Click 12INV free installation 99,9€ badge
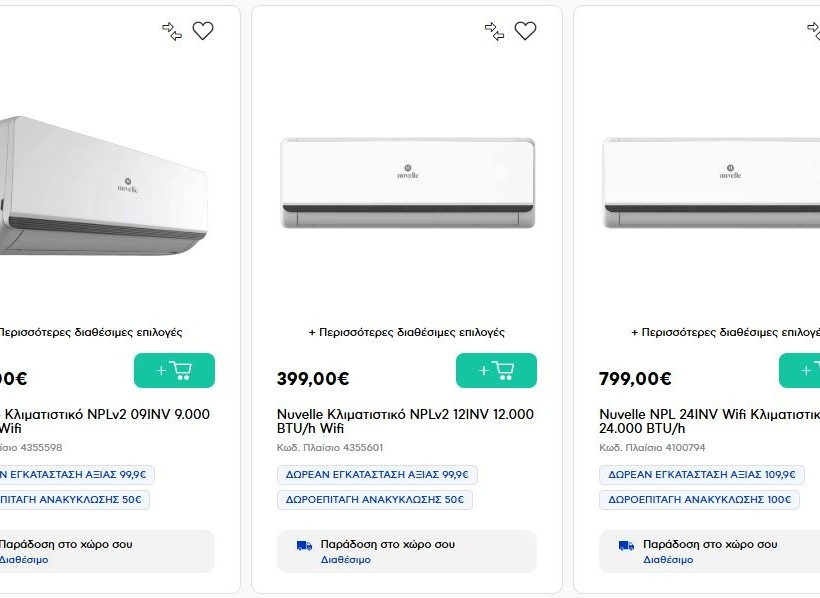Screen dimensions: 820x598 (x=377, y=475)
